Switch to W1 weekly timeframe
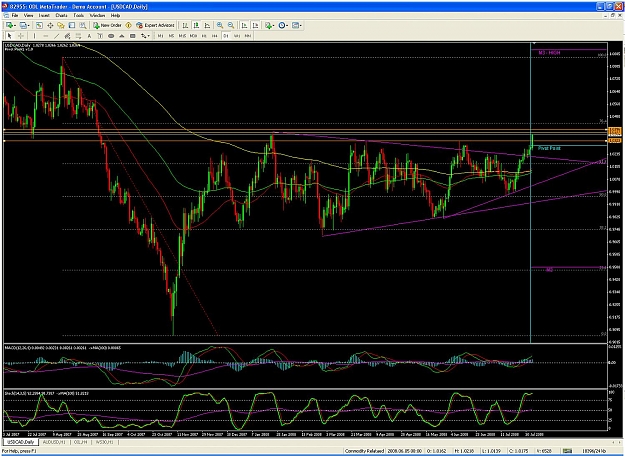 click(237, 36)
